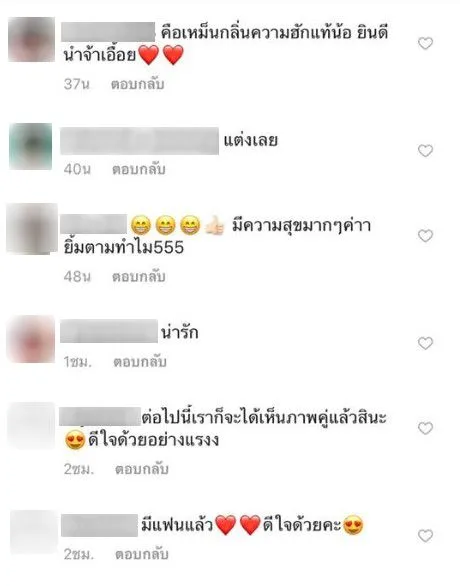Reply to the 'ดีใจด้วยอย่างแรงง' comment
This screenshot has height=586, width=460.
[141, 469]
